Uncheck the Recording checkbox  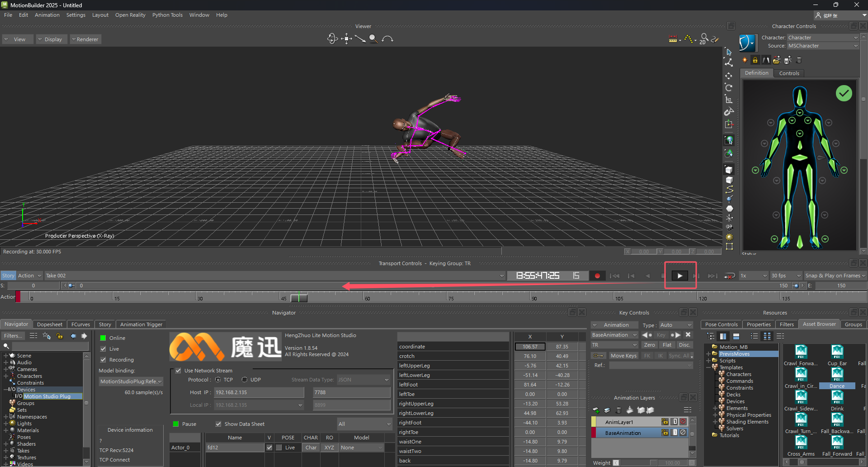pos(103,360)
